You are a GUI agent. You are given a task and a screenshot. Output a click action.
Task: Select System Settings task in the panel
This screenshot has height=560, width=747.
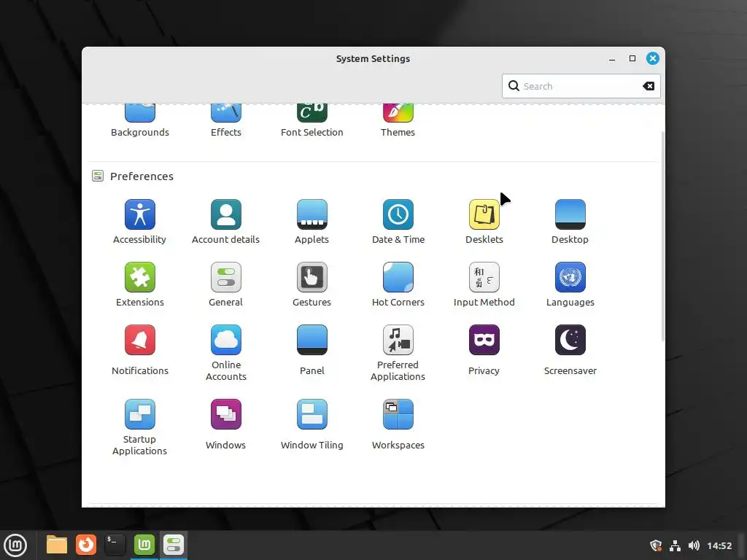point(174,545)
